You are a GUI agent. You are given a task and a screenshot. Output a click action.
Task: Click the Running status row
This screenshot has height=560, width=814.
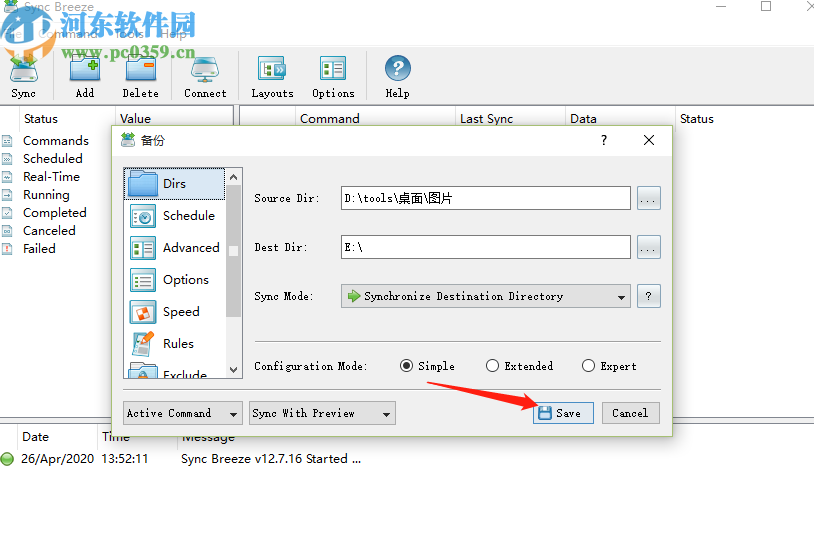[46, 195]
